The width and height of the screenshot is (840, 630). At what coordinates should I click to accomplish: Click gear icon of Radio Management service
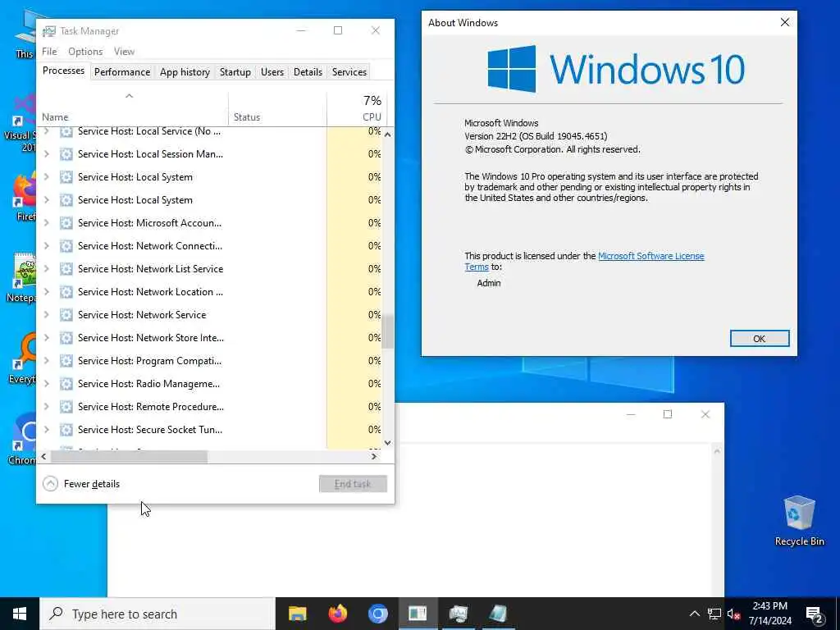point(66,384)
